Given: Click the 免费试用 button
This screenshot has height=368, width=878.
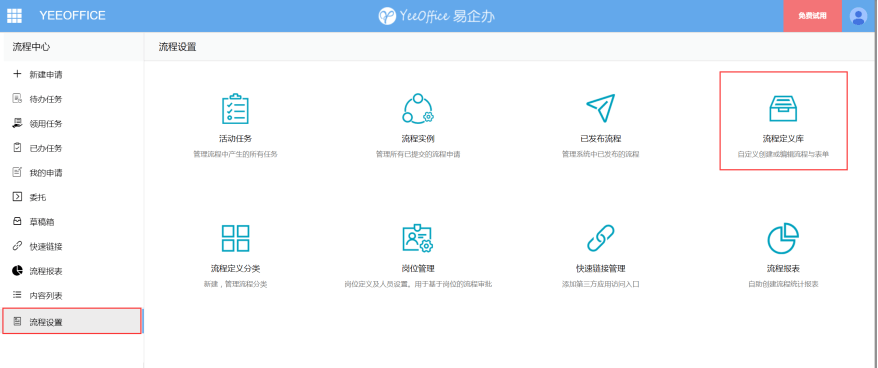Looking at the screenshot, I should tap(812, 16).
